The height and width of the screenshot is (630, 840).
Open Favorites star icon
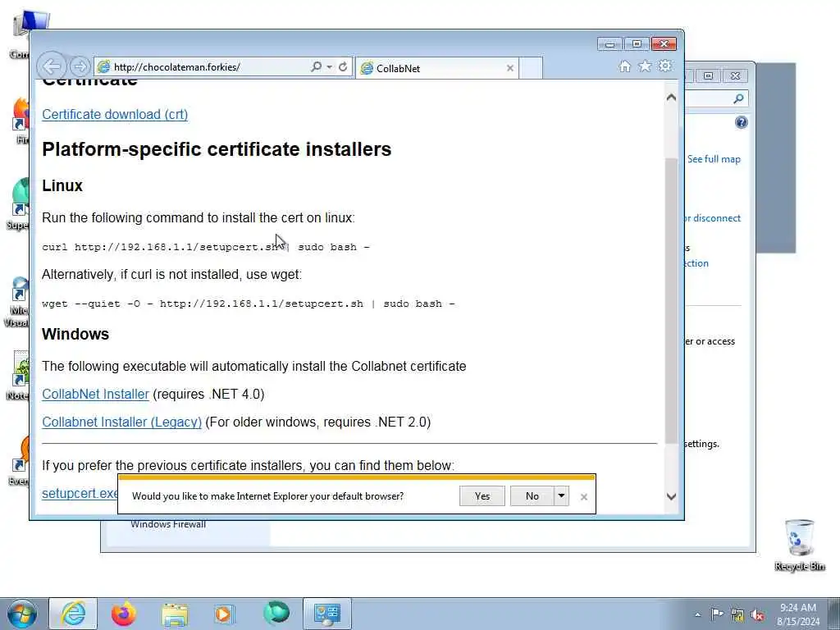click(x=645, y=66)
